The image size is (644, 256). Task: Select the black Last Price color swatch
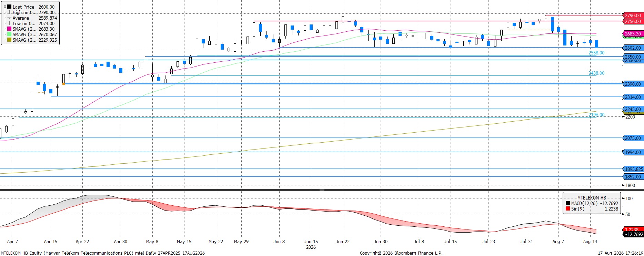[x=9, y=7]
